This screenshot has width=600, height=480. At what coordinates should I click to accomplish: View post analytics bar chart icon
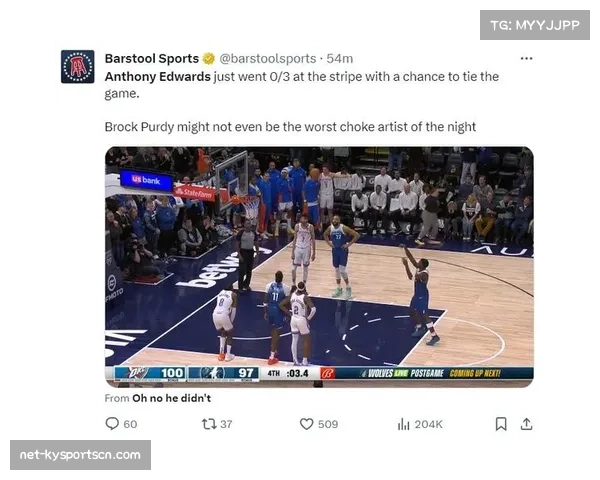(x=403, y=424)
